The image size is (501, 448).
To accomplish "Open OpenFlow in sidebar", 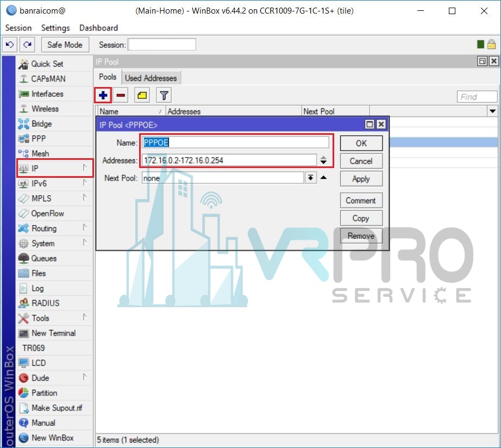I will 54,213.
